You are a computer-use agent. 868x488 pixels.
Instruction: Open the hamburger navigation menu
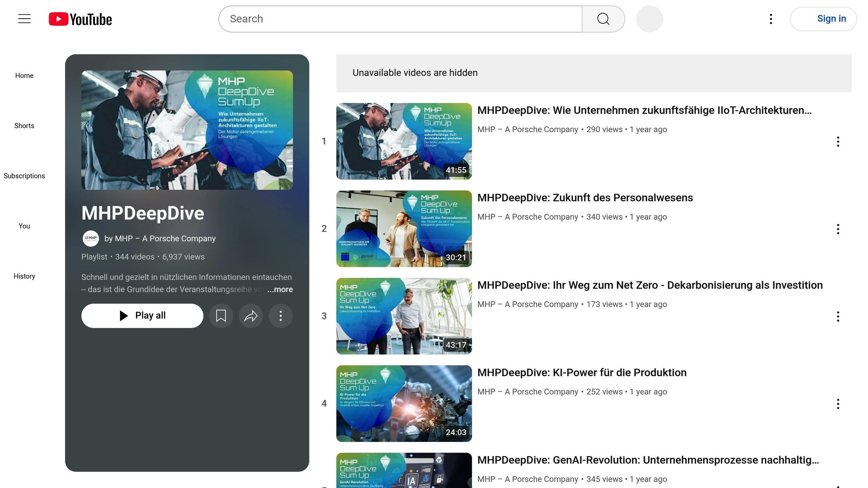point(24,19)
